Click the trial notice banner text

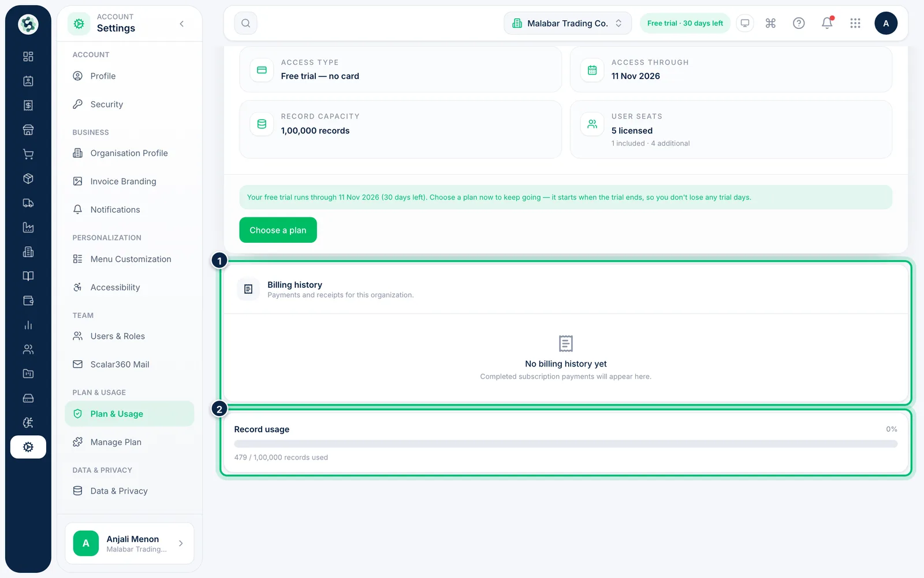[x=499, y=198]
